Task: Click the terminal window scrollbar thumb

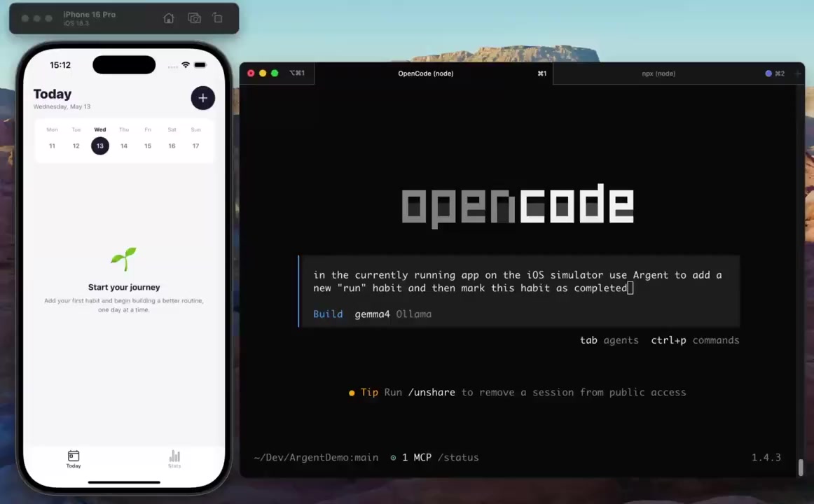Action: pyautogui.click(x=801, y=467)
